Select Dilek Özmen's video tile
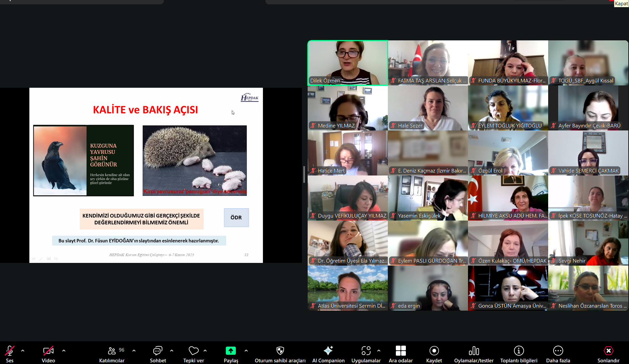629x364 pixels. (347, 63)
